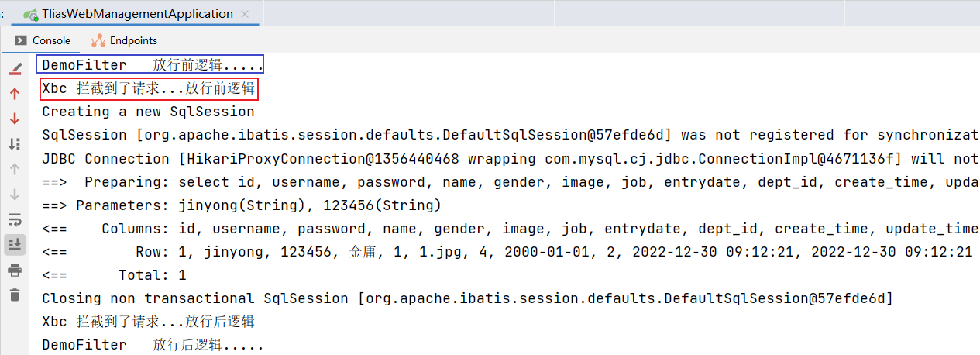Toggle soft-wrap for console output
Screen dimensions: 980x355
[x=15, y=219]
